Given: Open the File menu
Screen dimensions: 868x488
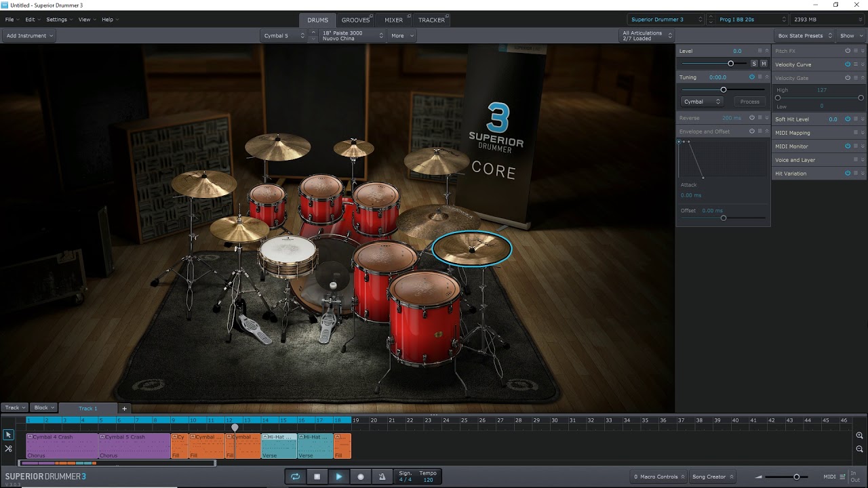Looking at the screenshot, I should coord(11,20).
